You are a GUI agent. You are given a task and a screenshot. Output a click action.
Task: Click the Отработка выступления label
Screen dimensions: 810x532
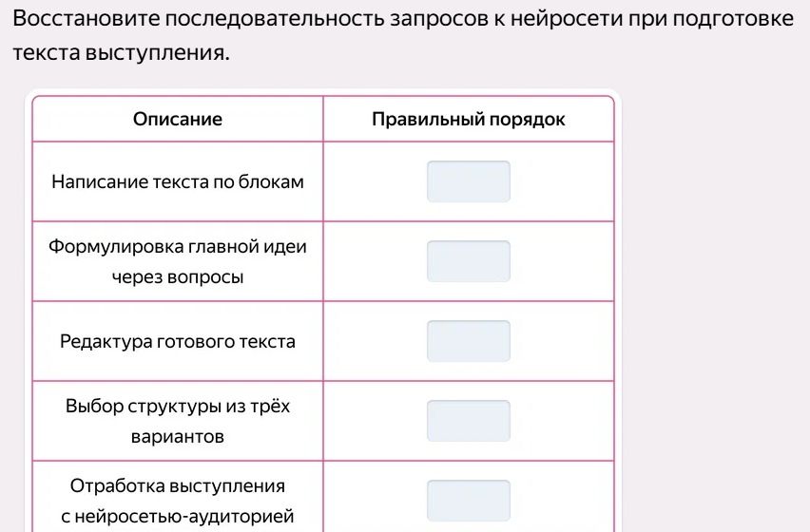click(x=178, y=486)
